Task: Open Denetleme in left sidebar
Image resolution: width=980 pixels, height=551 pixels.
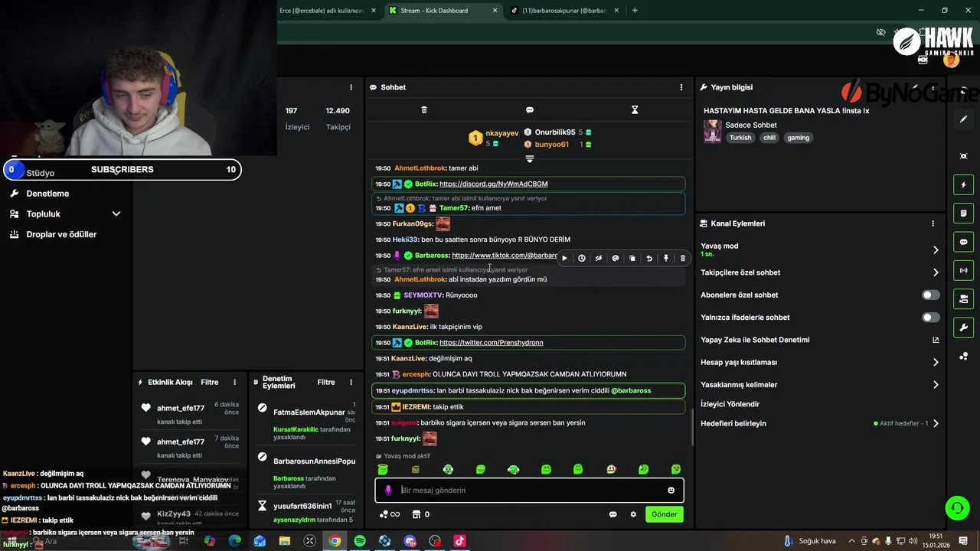Action: pyautogui.click(x=47, y=194)
